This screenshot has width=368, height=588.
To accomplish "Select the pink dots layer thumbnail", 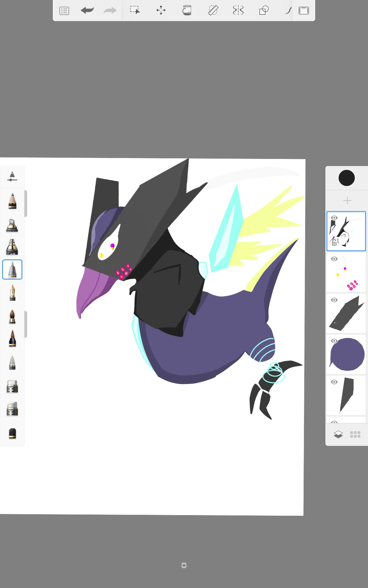I will [346, 272].
